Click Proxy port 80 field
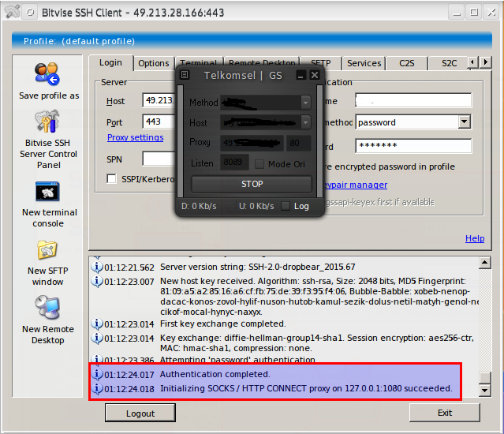 coord(298,143)
